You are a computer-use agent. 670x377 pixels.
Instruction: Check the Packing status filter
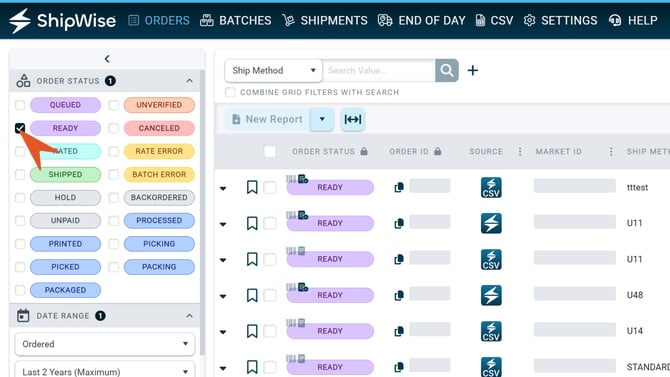pos(113,267)
